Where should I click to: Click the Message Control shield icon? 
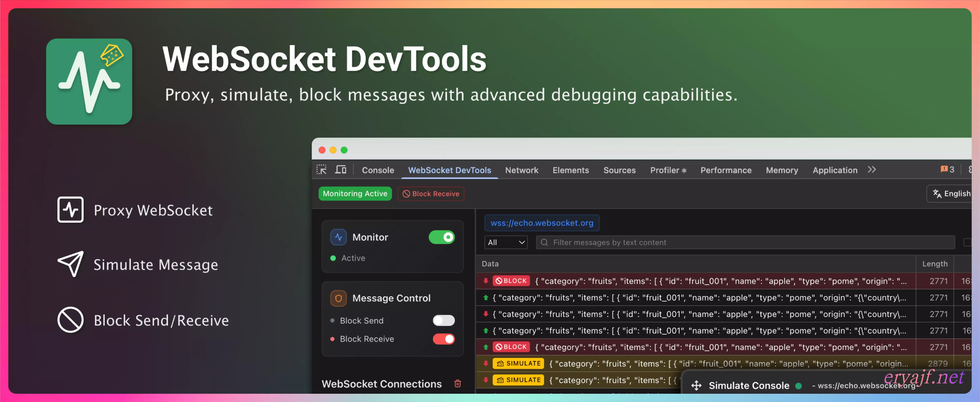(x=338, y=298)
